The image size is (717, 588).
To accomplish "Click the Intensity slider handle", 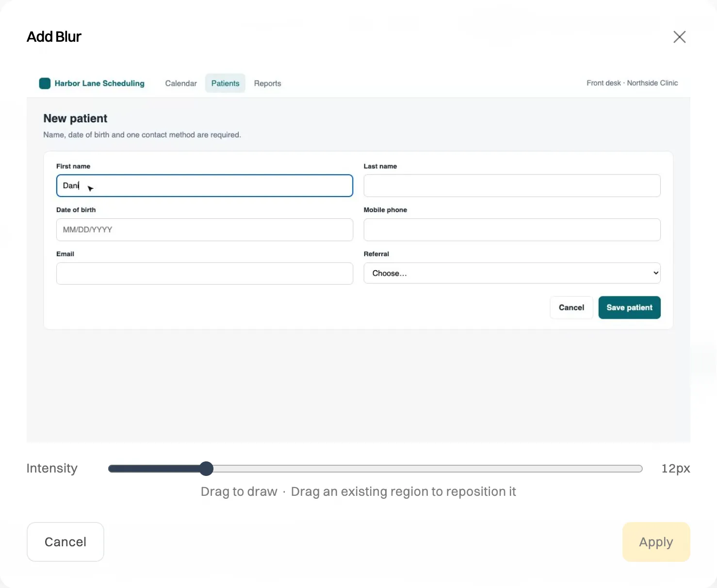I will pyautogui.click(x=206, y=469).
